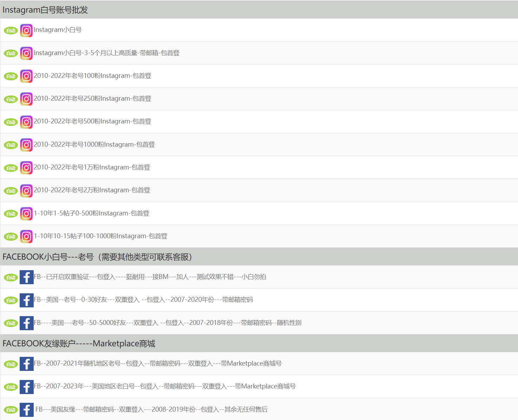Open the 2010-2022年老号1000粉Instagram listing
This screenshot has width=518, height=420.
pyautogui.click(x=94, y=145)
